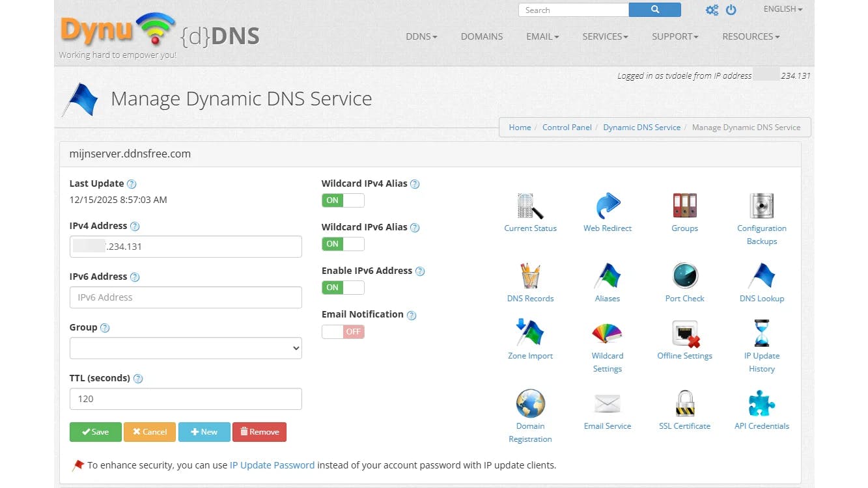The image size is (868, 488).
Task: Click the power logout icon
Action: 731,10
